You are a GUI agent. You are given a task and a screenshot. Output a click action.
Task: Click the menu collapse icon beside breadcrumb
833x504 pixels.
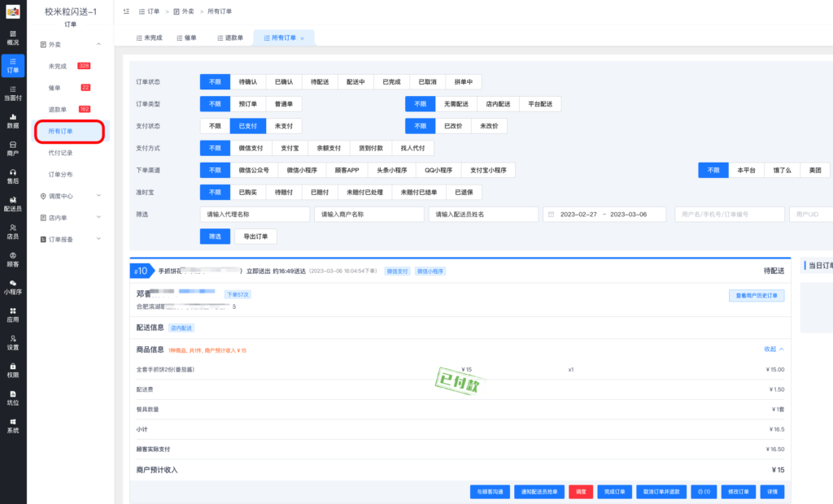click(x=126, y=11)
